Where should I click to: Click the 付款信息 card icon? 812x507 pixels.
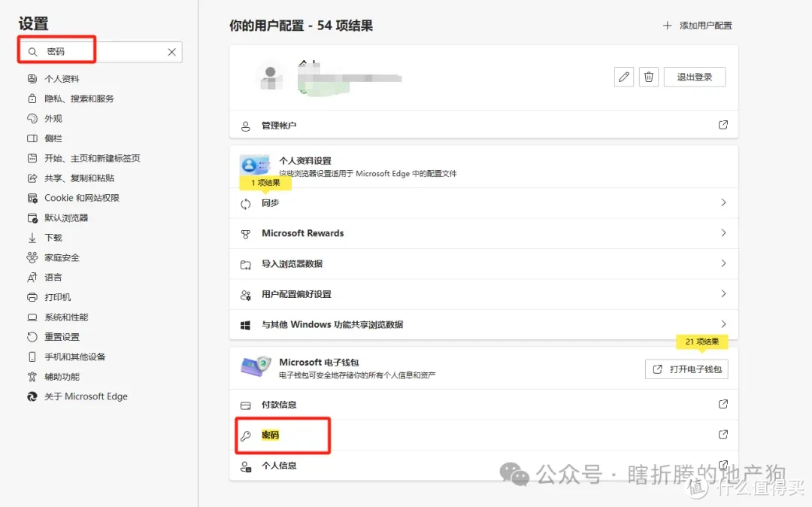245,405
